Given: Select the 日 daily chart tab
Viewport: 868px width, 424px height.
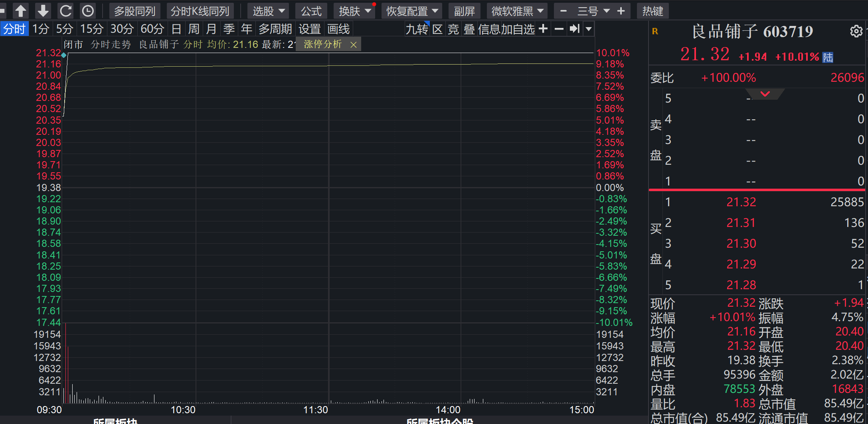Looking at the screenshot, I should point(176,29).
